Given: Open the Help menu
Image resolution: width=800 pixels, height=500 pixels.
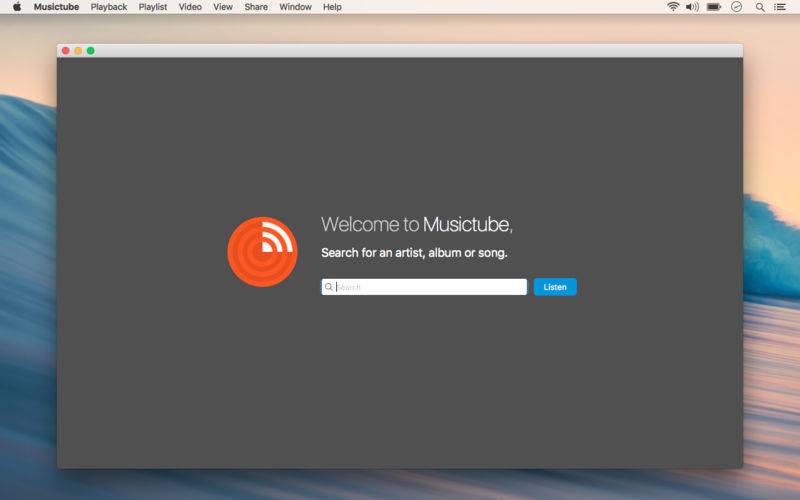Looking at the screenshot, I should pyautogui.click(x=332, y=7).
